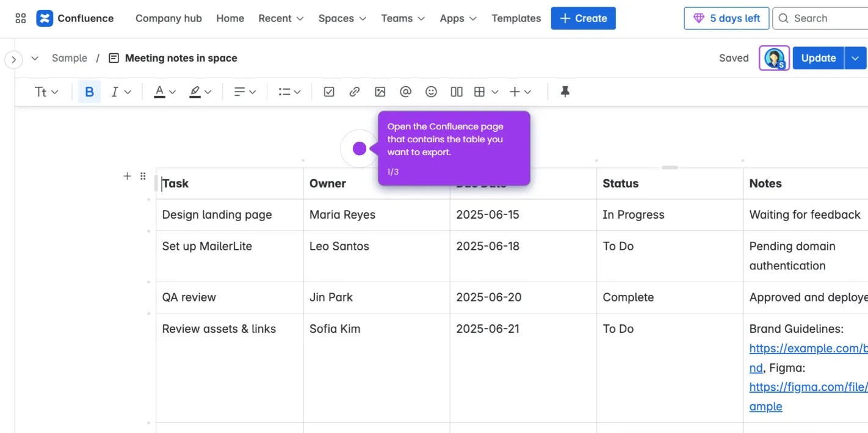
Task: Click the Waiting for feedback cell
Action: click(806, 214)
